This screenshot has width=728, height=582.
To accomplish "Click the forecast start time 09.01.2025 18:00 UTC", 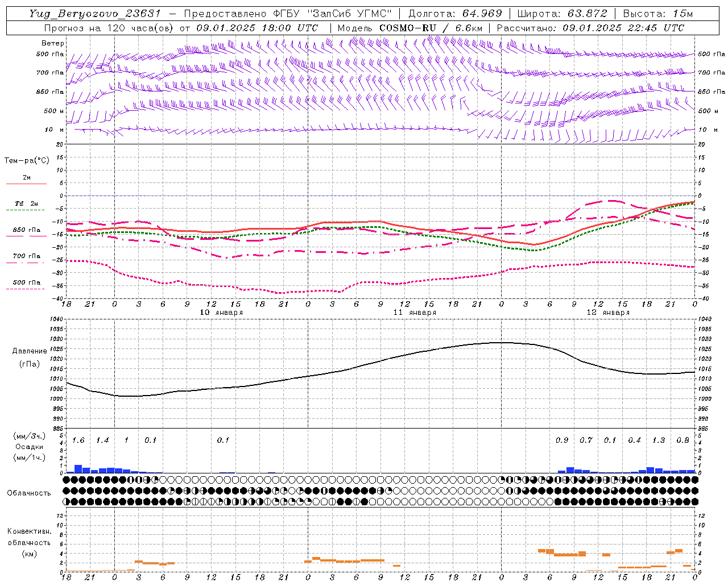I will (x=257, y=28).
